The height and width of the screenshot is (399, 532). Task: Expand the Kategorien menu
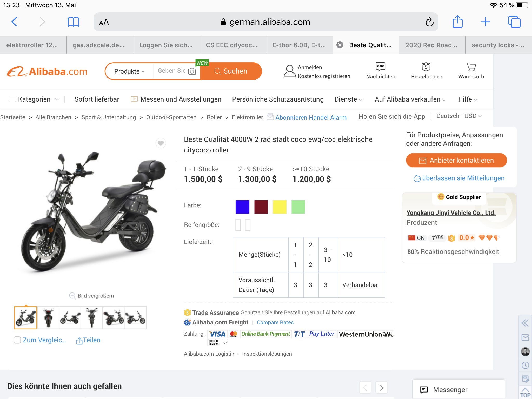(x=34, y=99)
